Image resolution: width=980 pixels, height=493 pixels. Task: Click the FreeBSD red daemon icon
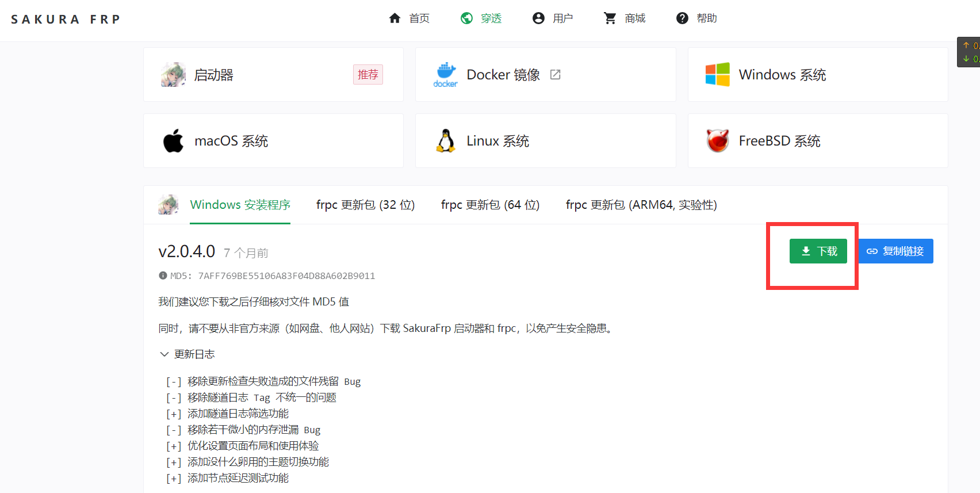tap(718, 141)
